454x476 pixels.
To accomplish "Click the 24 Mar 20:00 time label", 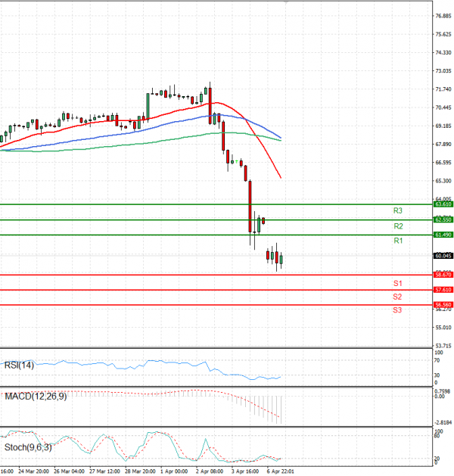I will click(x=33, y=471).
